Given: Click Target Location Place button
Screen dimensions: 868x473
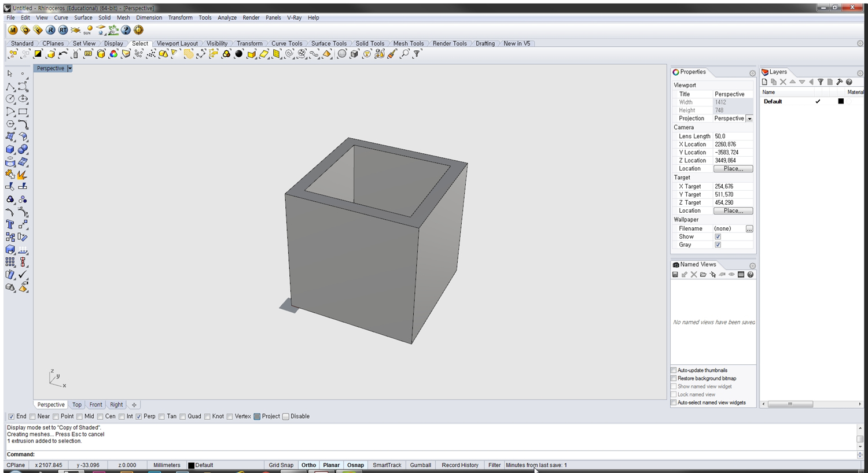Looking at the screenshot, I should [x=733, y=211].
